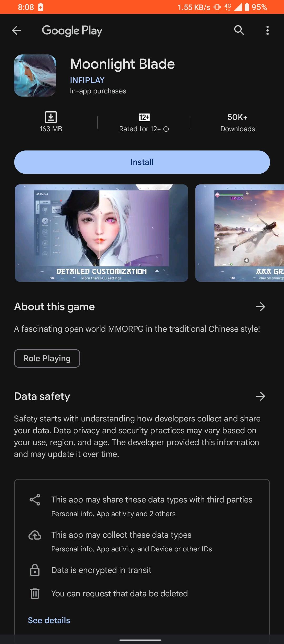Open the three-dot overflow menu
Image resolution: width=284 pixels, height=644 pixels.
pyautogui.click(x=267, y=31)
